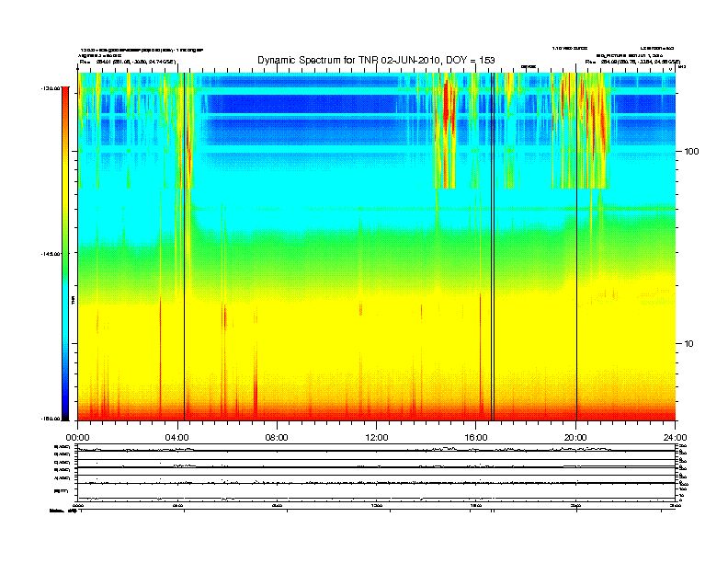Click the horizontal green emission line at mid-frequency
This screenshot has height=563, width=728.
tap(432, 209)
